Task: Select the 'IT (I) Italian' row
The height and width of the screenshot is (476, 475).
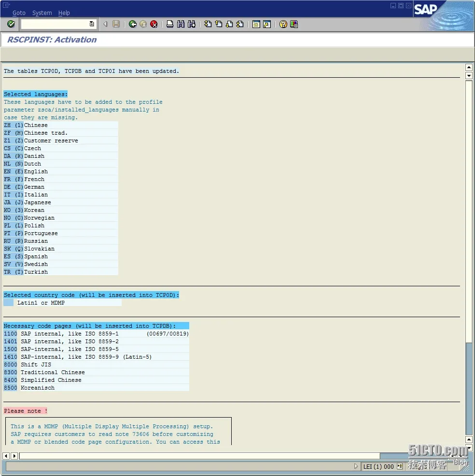Action: click(x=61, y=195)
